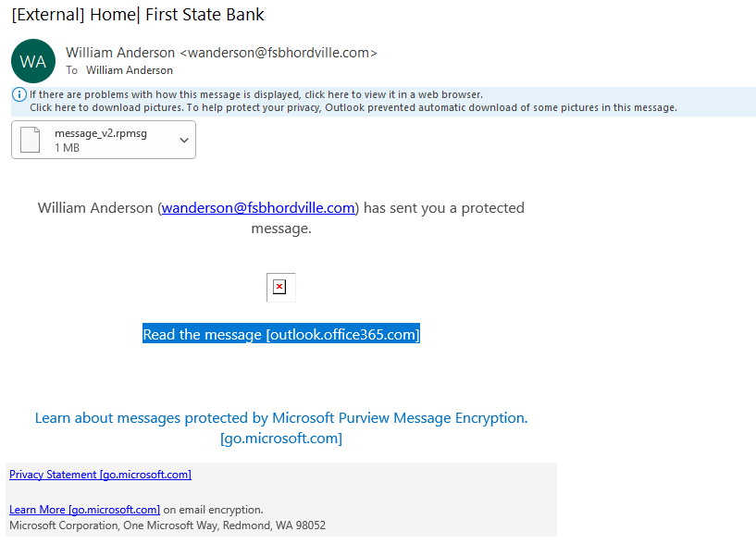Click here to view message in web browser
756x544 pixels.
tap(256, 94)
